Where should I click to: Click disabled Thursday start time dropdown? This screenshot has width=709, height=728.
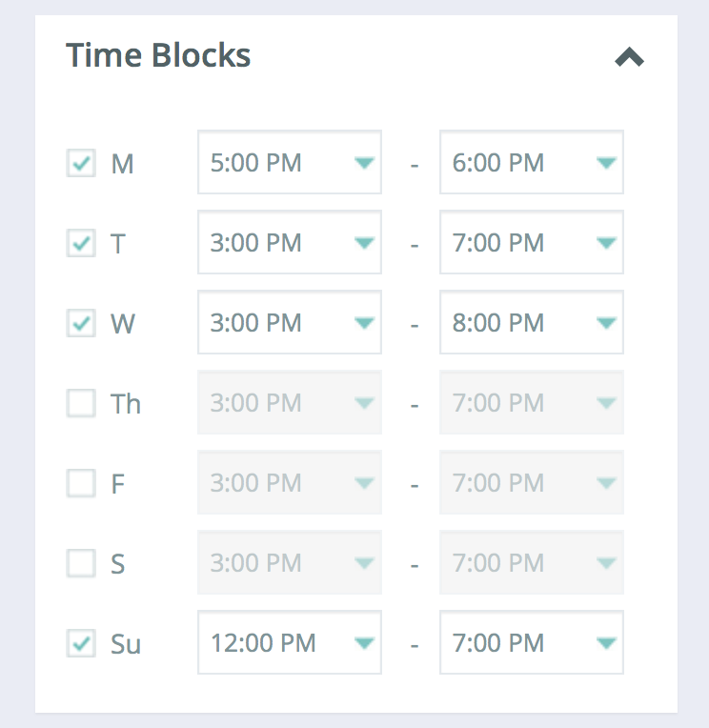289,403
